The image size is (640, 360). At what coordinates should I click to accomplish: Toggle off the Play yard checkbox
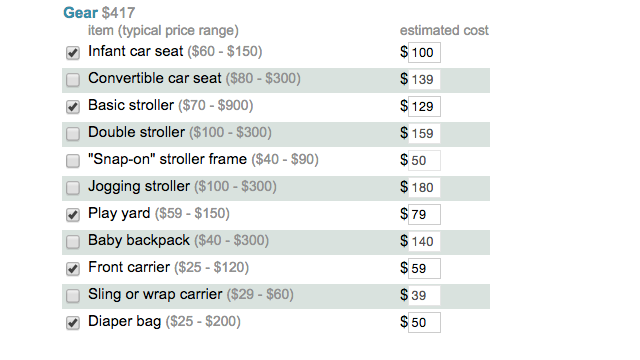[73, 214]
